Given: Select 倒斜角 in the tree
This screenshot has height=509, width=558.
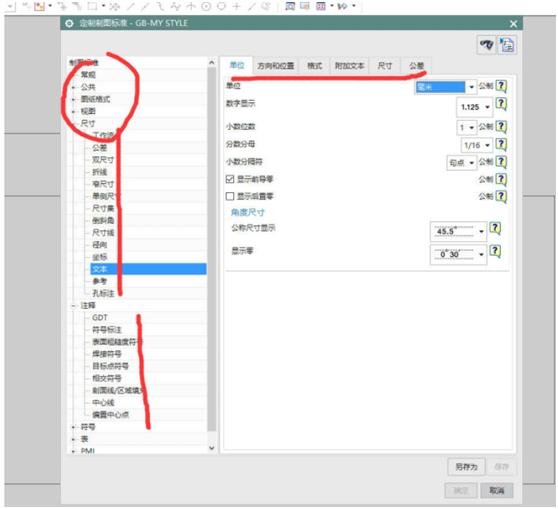Looking at the screenshot, I should point(103,221).
